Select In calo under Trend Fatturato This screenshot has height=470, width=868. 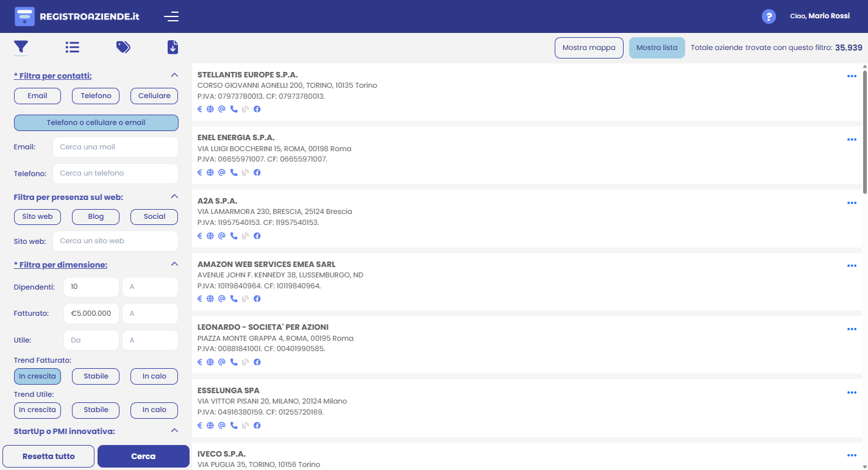[x=154, y=376]
